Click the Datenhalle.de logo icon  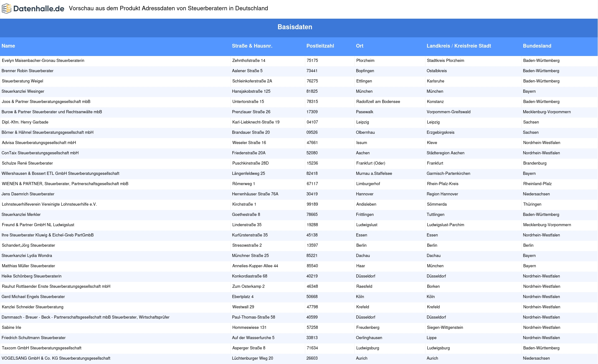[x=7, y=9]
